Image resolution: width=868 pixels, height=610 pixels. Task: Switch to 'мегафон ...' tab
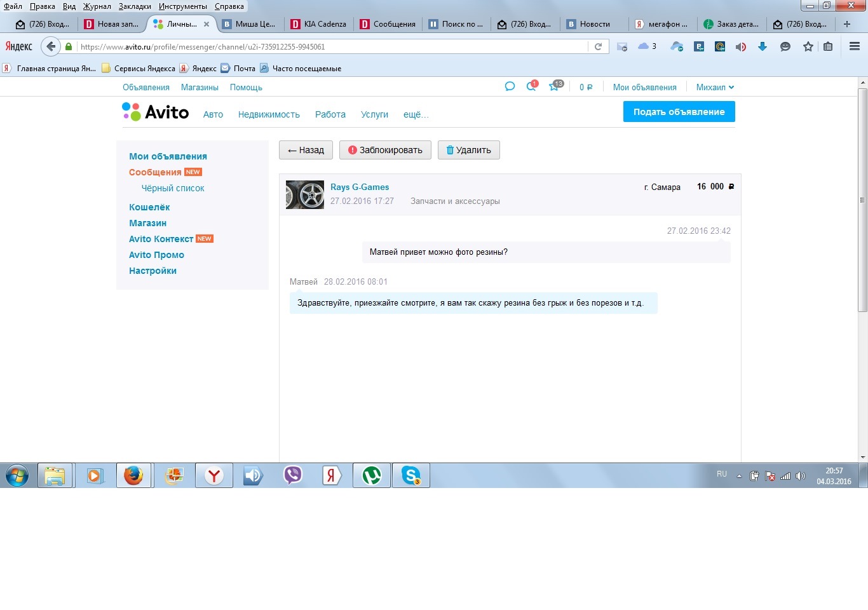[x=662, y=24]
